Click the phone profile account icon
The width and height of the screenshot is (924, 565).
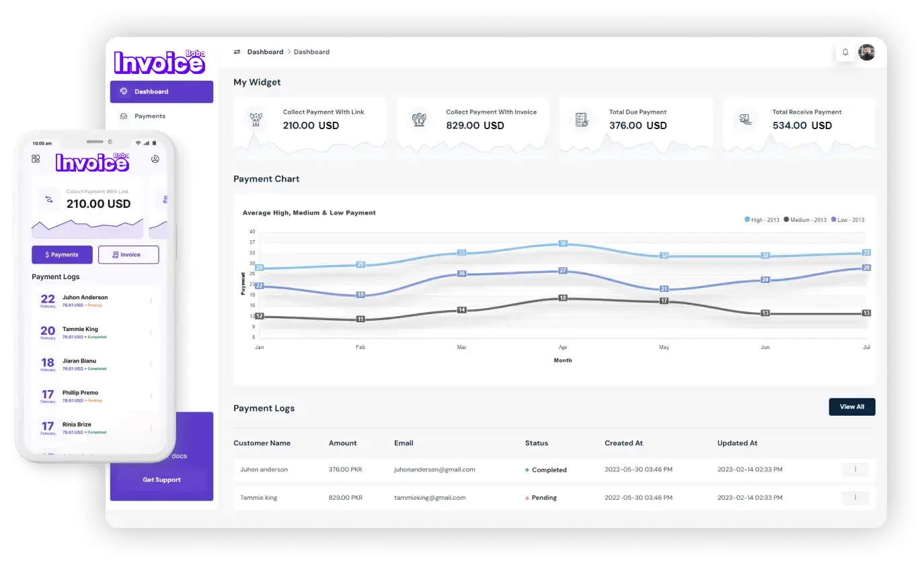155,159
